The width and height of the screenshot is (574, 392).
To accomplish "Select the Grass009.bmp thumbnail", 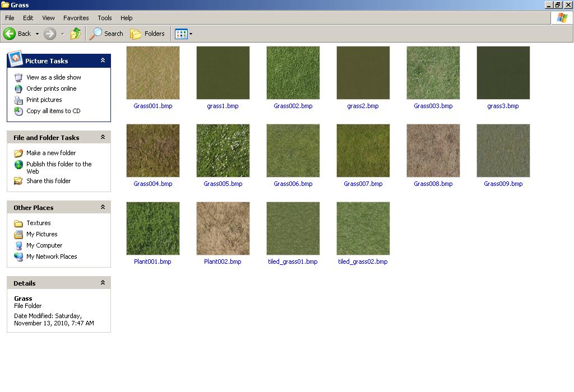I will [503, 151].
